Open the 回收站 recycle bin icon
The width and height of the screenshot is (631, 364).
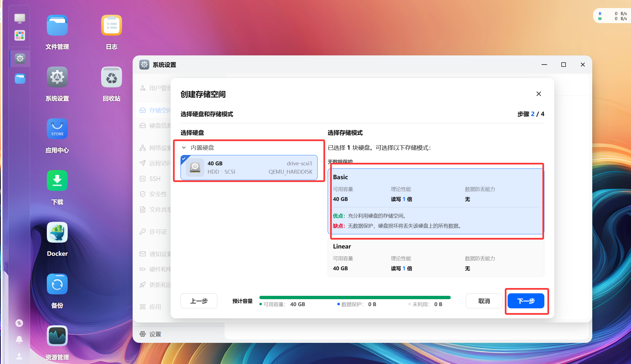point(111,77)
